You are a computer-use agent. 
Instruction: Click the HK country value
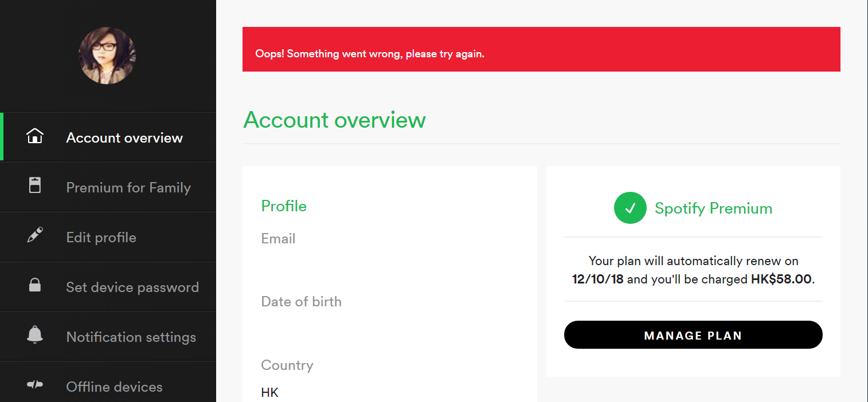pos(269,393)
